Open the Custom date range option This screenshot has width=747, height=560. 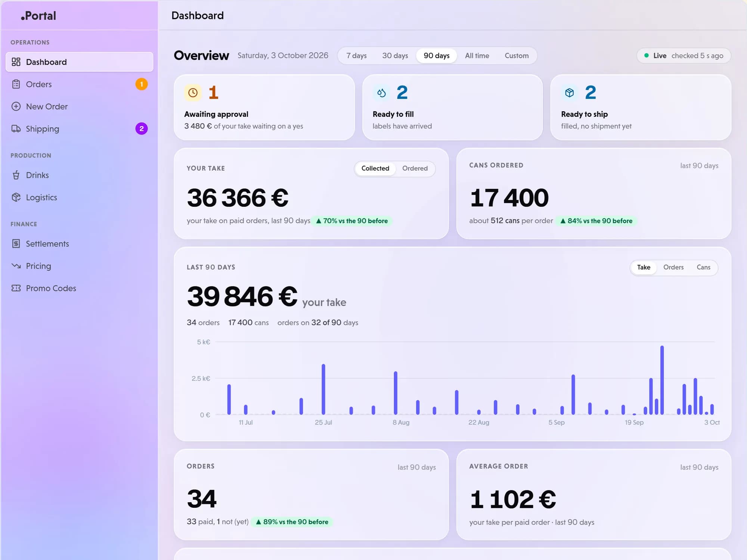[x=517, y=56]
